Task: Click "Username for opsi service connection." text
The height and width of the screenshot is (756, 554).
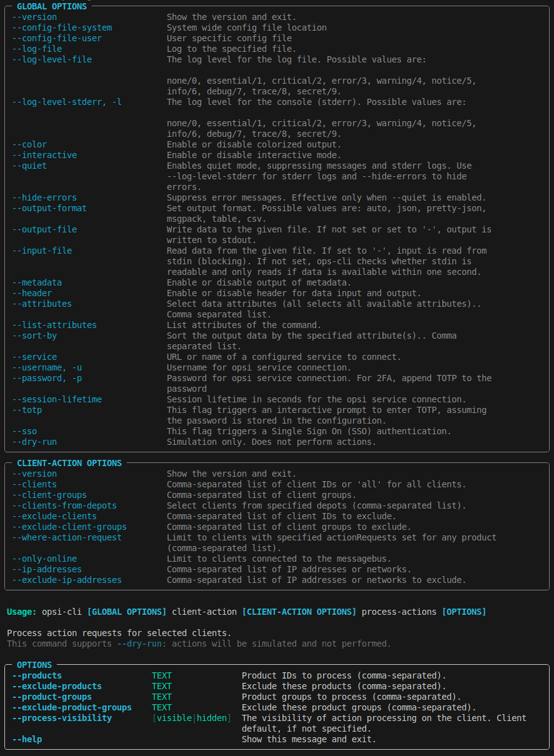Action: pos(259,367)
